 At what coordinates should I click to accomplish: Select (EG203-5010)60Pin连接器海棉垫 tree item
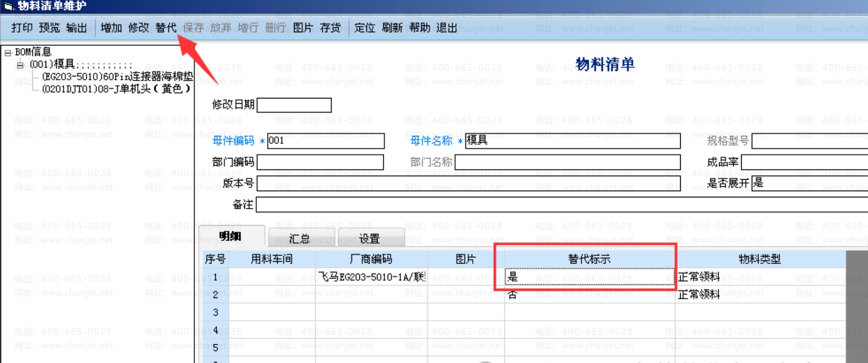coord(117,76)
